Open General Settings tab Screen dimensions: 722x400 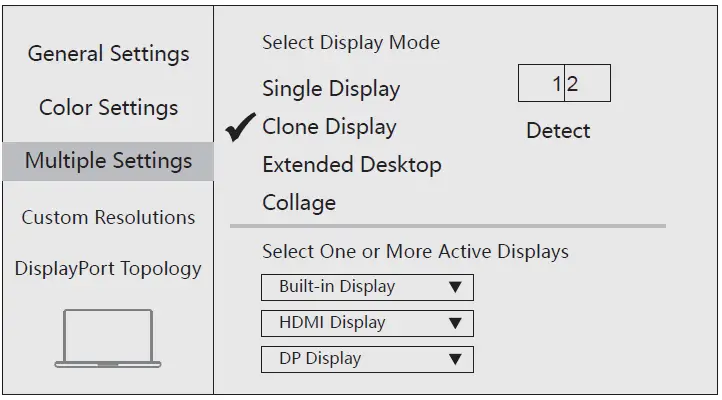108,54
